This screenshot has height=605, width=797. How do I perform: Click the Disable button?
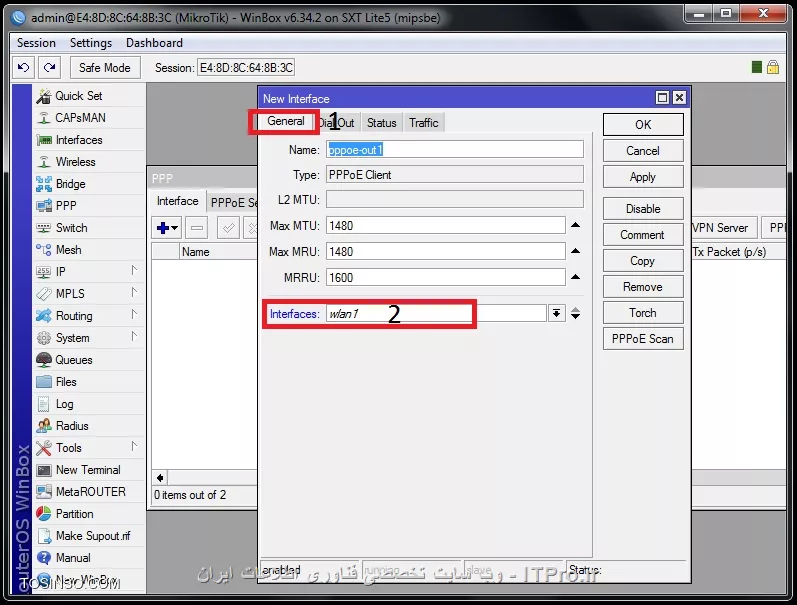(643, 209)
